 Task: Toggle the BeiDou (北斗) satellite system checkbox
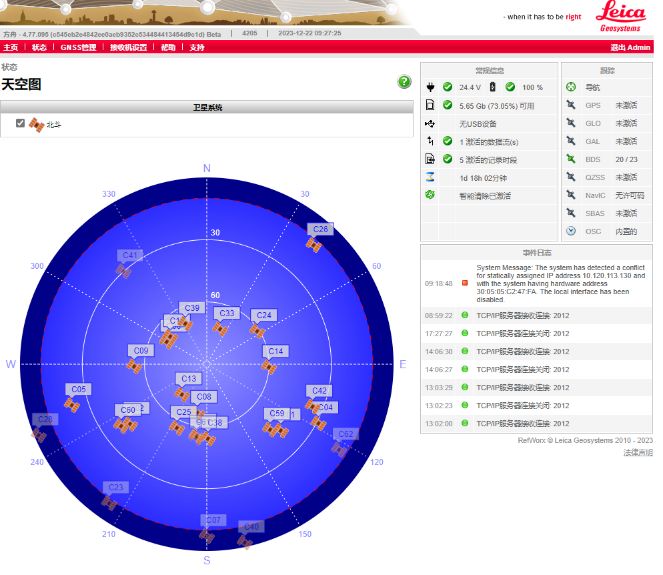tap(20, 123)
